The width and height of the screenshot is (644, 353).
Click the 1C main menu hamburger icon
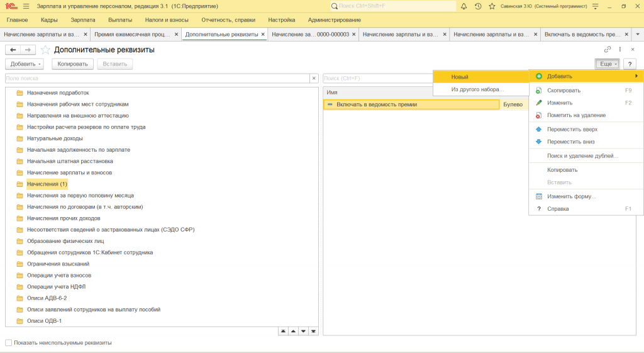pos(26,6)
